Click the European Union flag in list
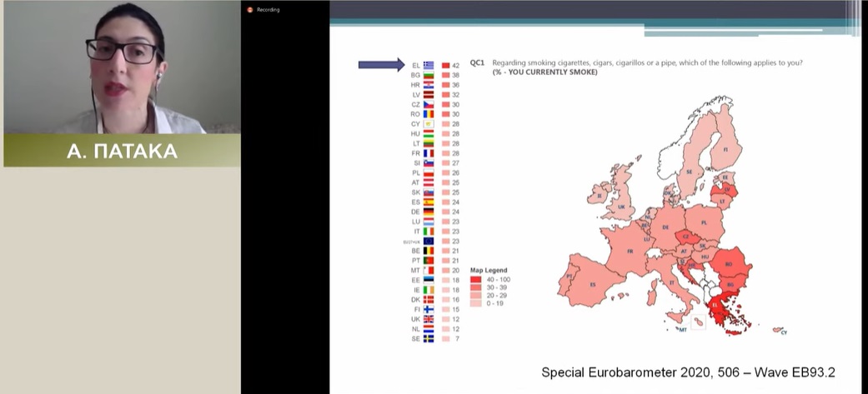Screen dimensions: 868x394 coord(429,241)
